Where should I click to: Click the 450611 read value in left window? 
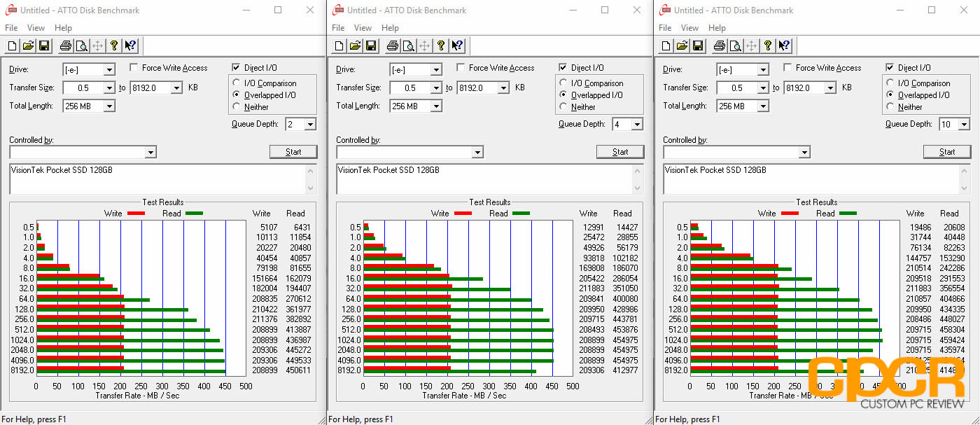pyautogui.click(x=298, y=370)
